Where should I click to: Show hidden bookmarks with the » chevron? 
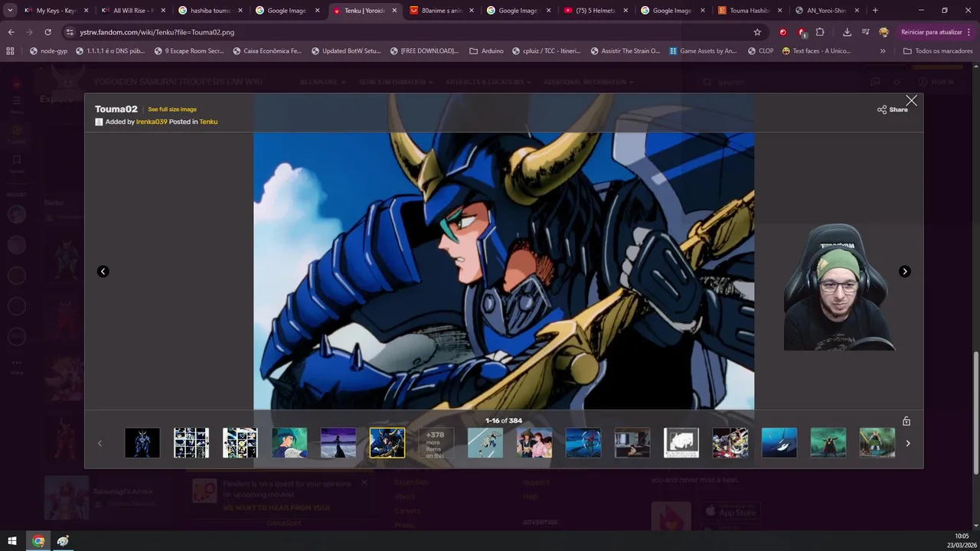[883, 51]
